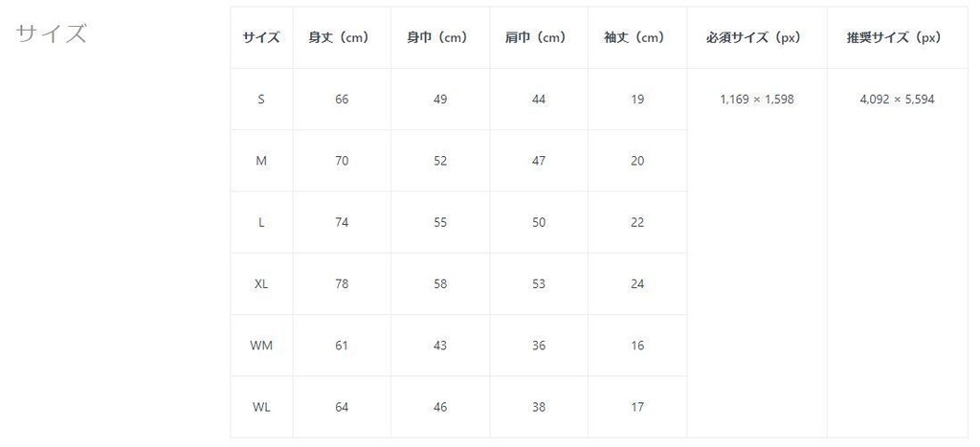Click the 身巾（cm） column header

440,38
